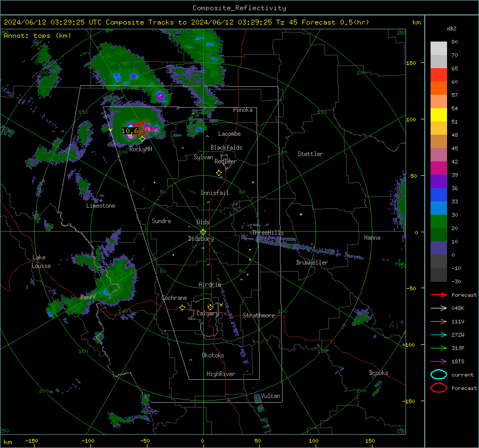
Task: Click the Annot: tops (km) label
Action: click(x=38, y=36)
